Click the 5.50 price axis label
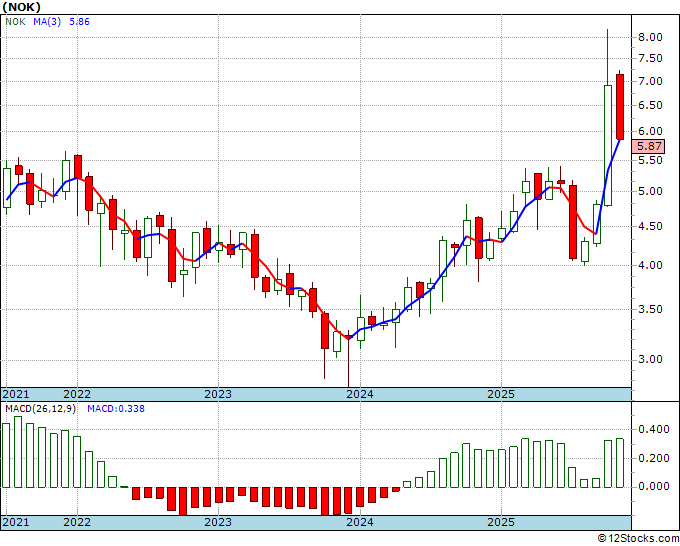 click(x=651, y=160)
